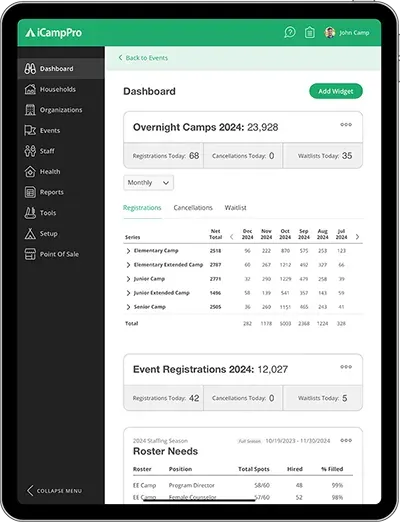Switch to the Waitlist tab

(235, 208)
